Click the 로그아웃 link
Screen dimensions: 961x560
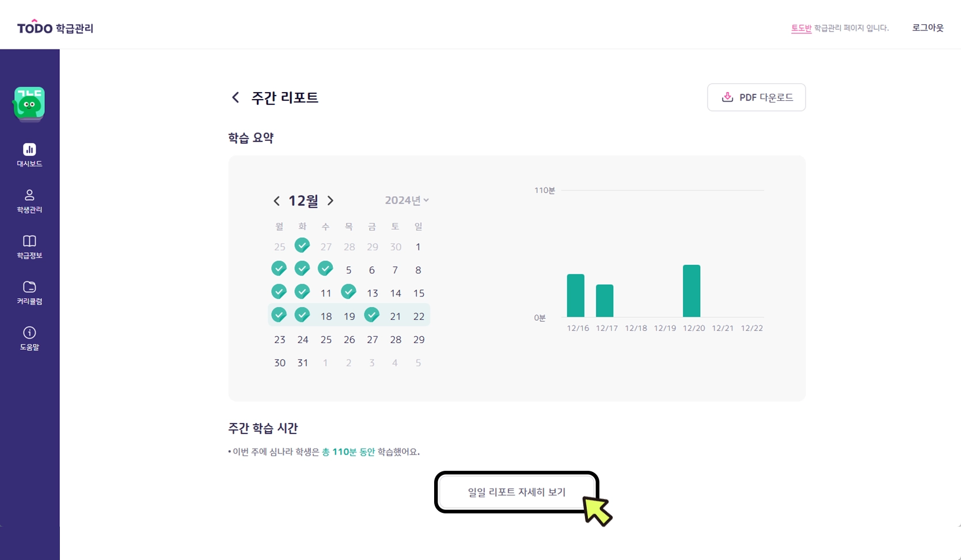point(928,28)
